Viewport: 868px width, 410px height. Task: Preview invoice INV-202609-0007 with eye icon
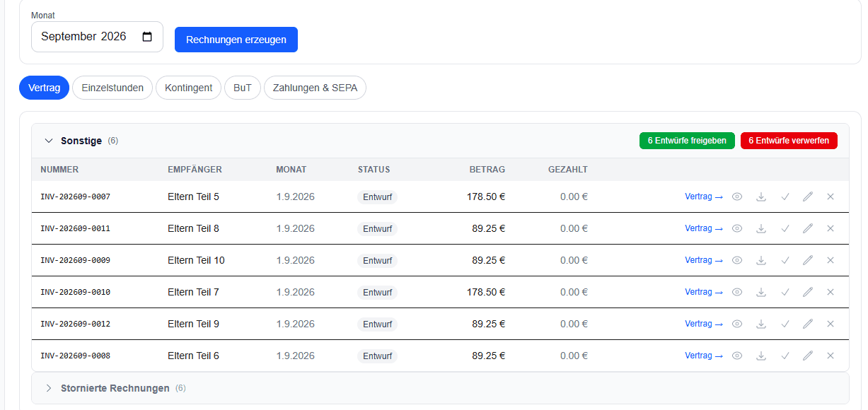737,197
